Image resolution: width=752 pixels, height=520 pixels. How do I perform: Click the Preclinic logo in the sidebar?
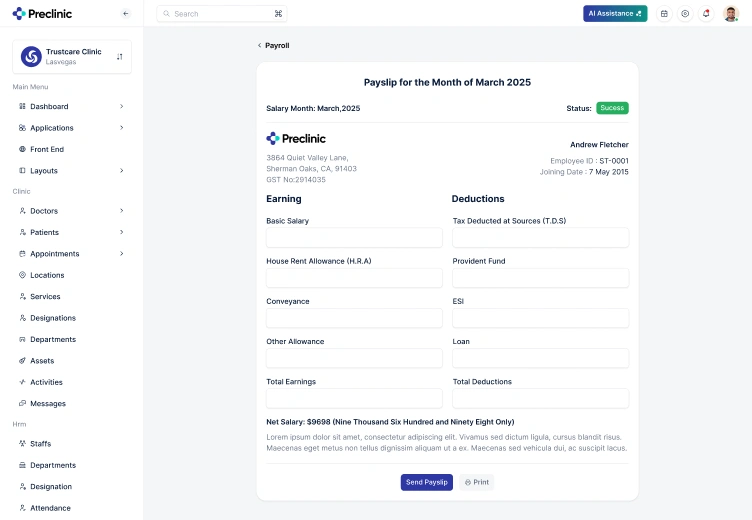tap(42, 13)
